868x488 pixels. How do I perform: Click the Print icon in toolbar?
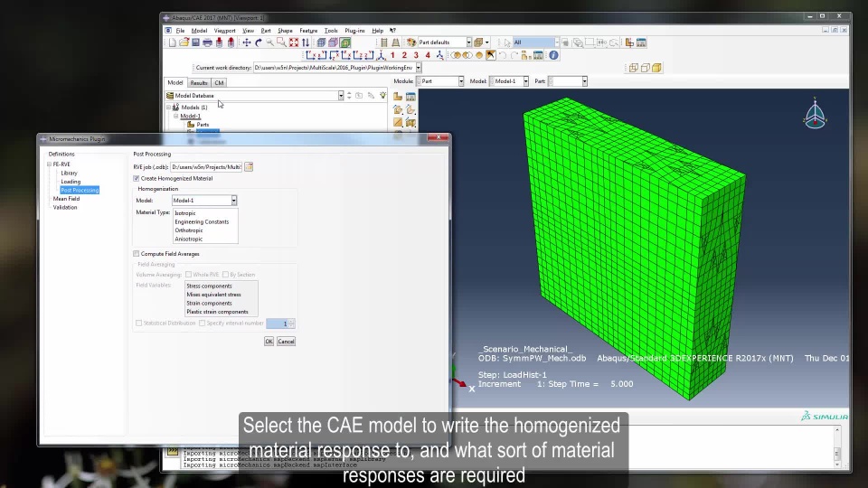click(x=208, y=42)
